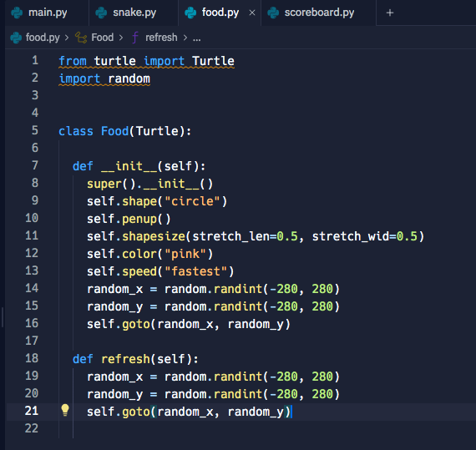Click line number 18 in gutter

pos(32,358)
